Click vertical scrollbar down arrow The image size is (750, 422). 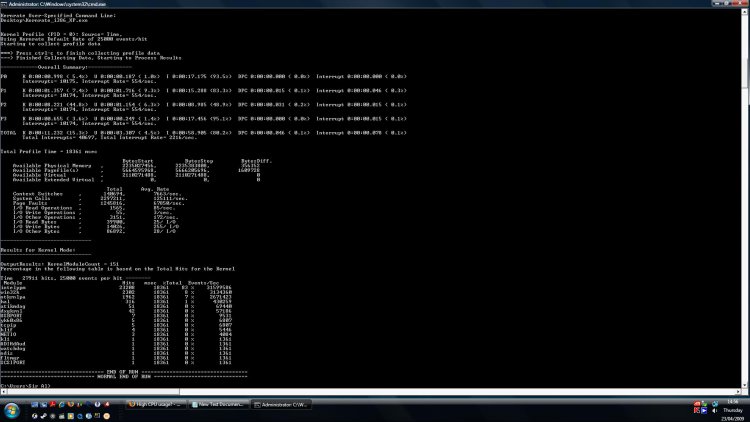(745, 384)
